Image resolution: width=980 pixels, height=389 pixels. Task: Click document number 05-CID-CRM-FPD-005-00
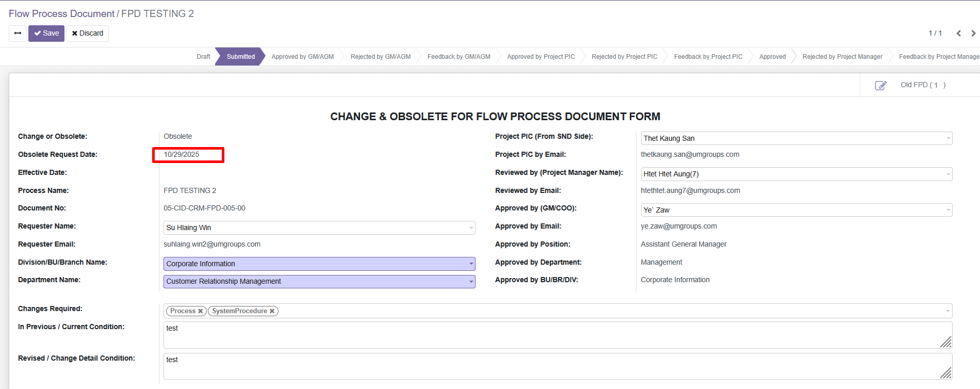tap(204, 208)
